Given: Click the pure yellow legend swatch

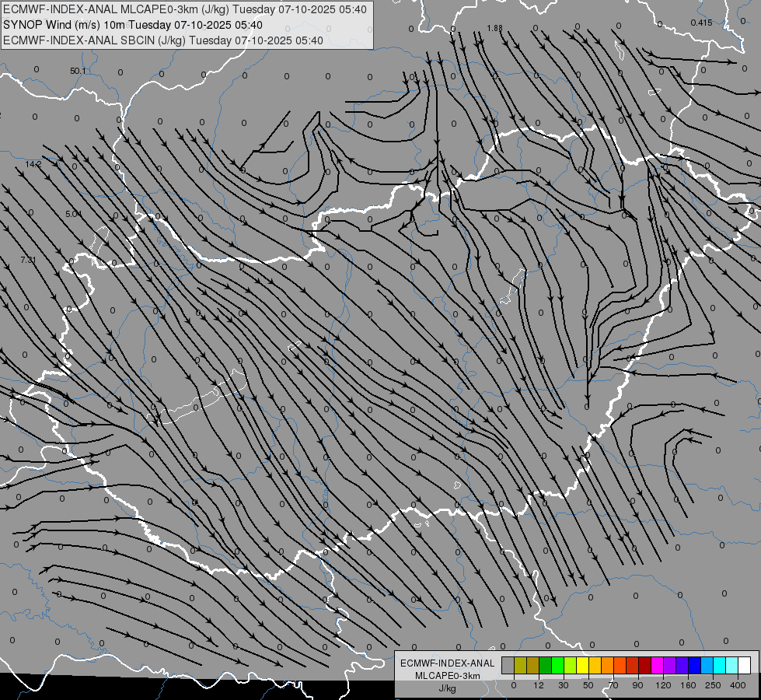Looking at the screenshot, I should pos(582,665).
